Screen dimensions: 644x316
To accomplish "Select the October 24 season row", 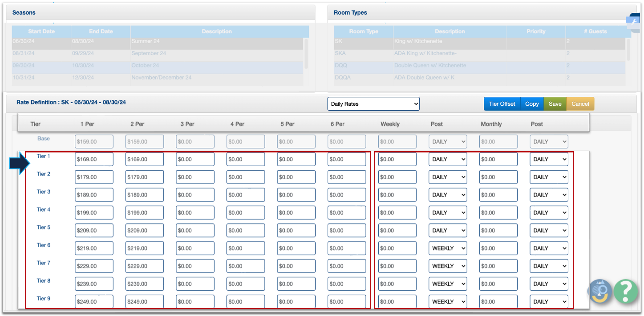I will point(158,65).
